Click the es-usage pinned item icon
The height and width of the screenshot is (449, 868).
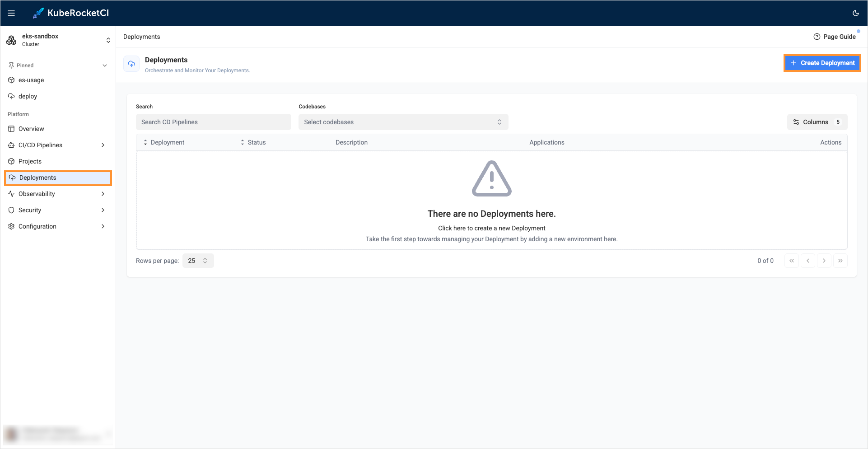[x=11, y=80]
